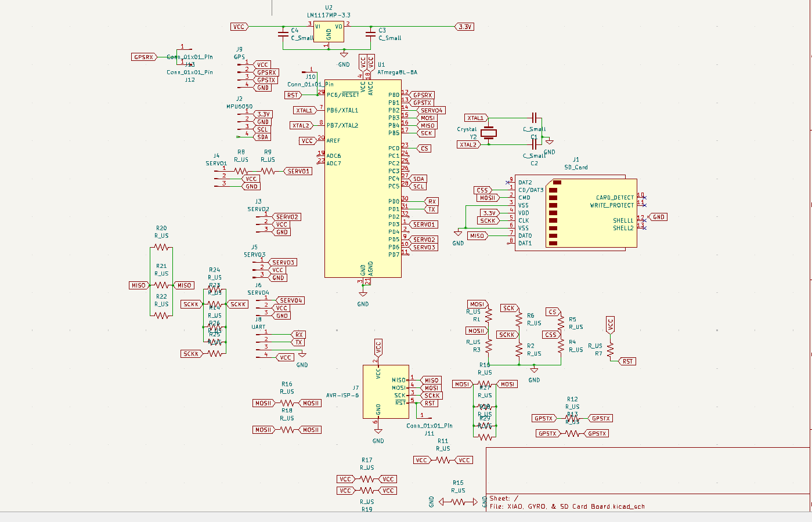
Task: Click the TX label on UART connector J8
Action: [298, 342]
